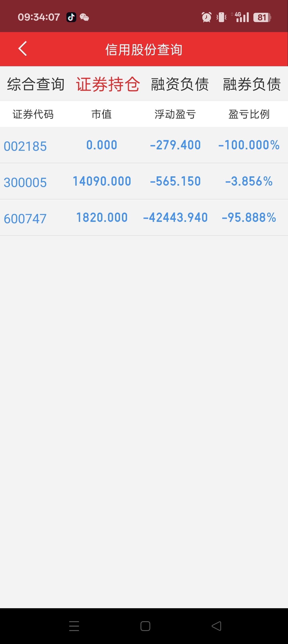Tap the WeChat notification icon
Screen dimensions: 288x644
84,17
